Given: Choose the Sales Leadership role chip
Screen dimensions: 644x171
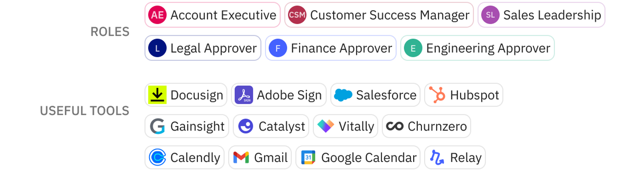Looking at the screenshot, I should [541, 15].
